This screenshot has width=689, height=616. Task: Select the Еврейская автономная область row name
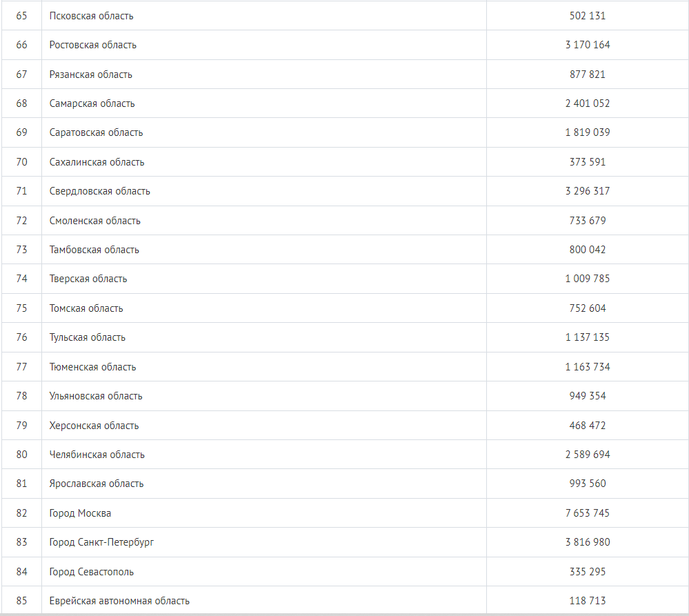coord(119,601)
